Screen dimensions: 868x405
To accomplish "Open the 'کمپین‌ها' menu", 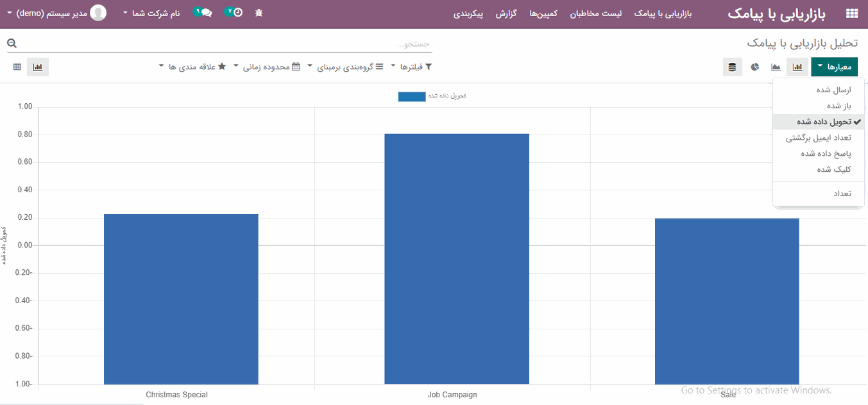I will pos(543,13).
